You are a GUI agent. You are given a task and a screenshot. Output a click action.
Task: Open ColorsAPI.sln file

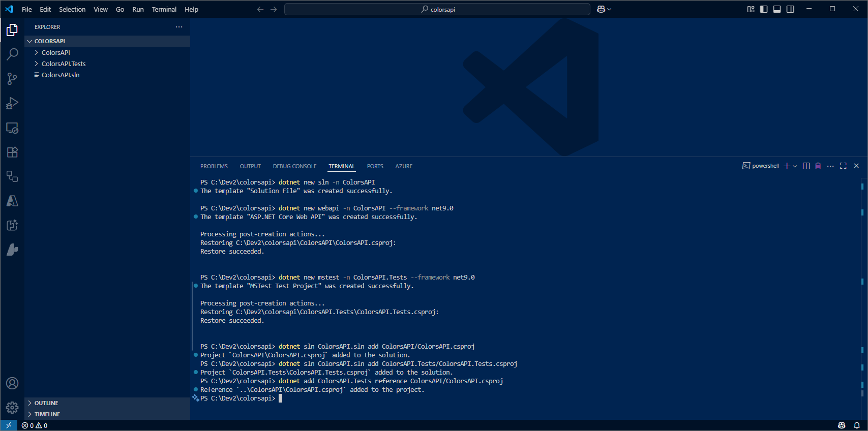(x=60, y=75)
